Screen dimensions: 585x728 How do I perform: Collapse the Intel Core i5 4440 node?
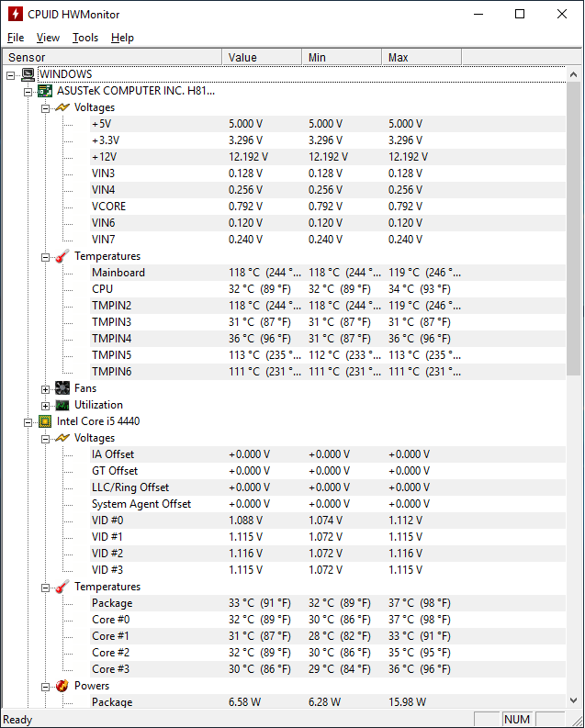28,422
